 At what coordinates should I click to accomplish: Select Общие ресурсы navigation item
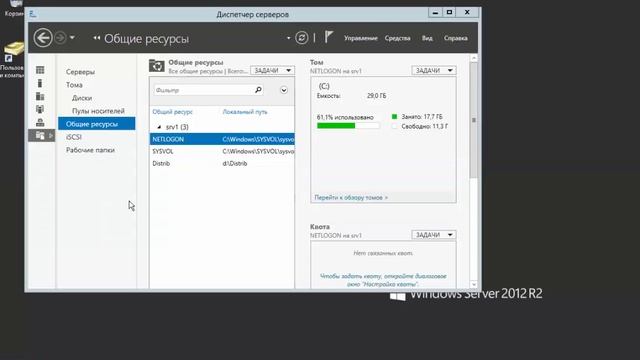tap(96, 124)
